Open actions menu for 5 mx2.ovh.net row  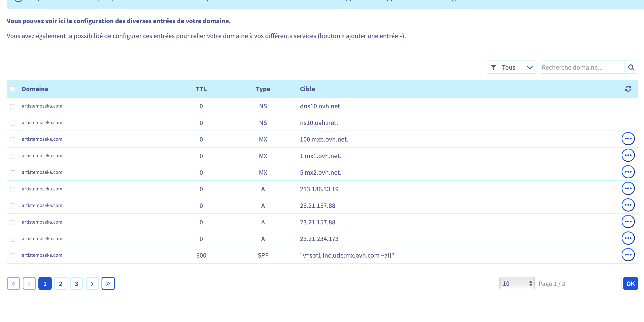[x=628, y=172]
